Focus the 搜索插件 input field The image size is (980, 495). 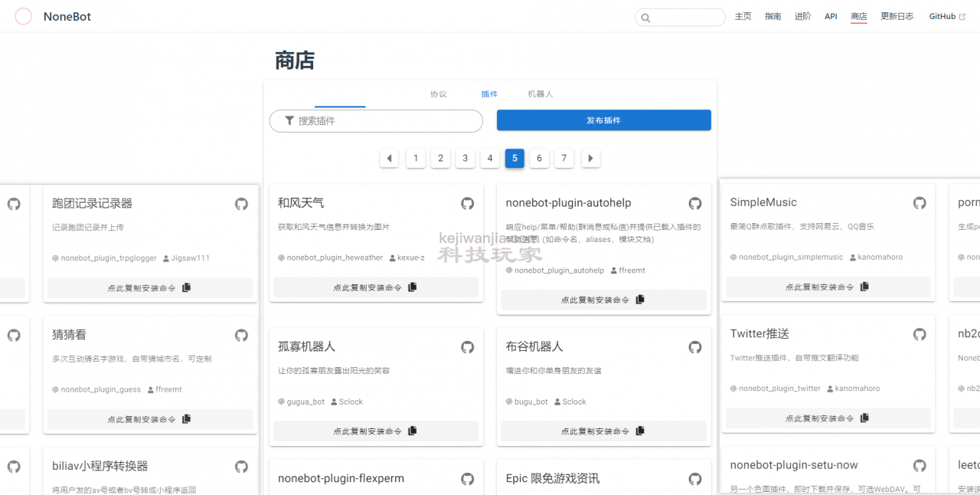pyautogui.click(x=376, y=121)
